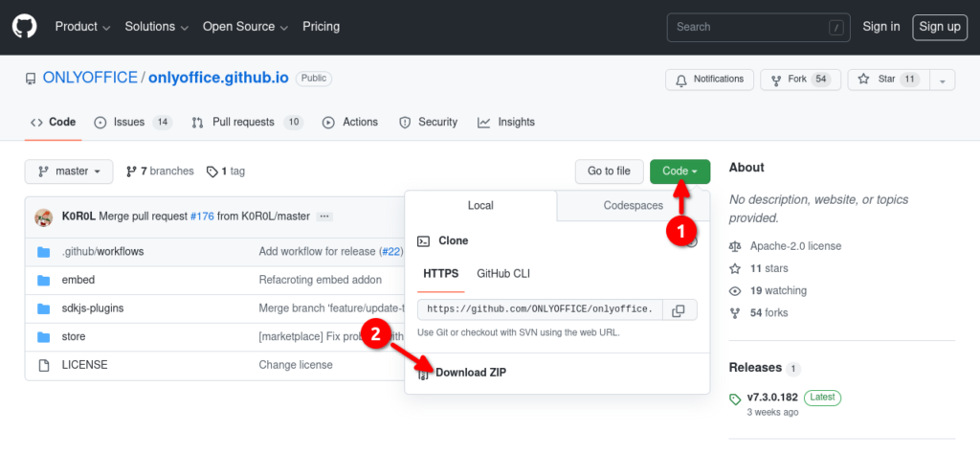Click the Sign in link
Screen dimensions: 980x456
click(881, 27)
